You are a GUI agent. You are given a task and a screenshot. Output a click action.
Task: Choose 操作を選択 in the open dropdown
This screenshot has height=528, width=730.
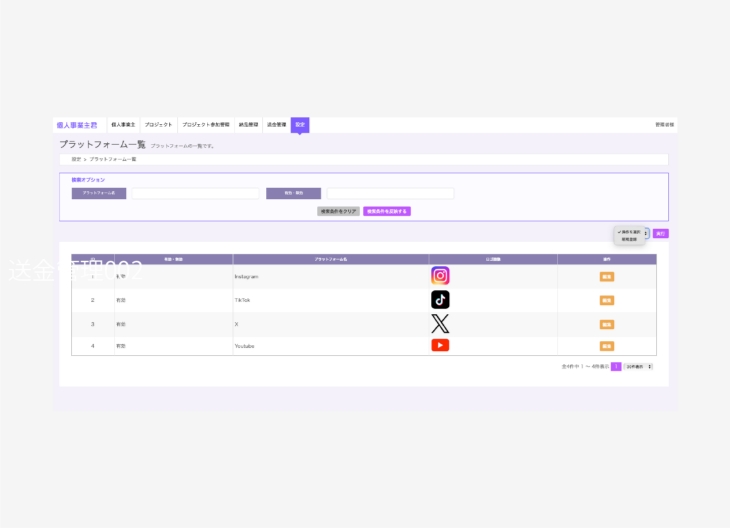pos(629,232)
